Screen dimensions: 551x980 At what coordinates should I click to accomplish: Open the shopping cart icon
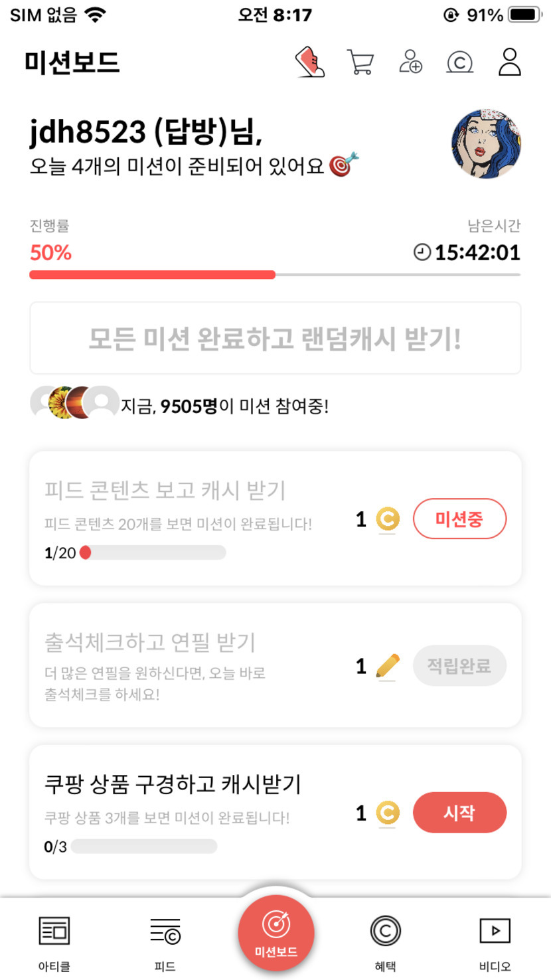[360, 62]
